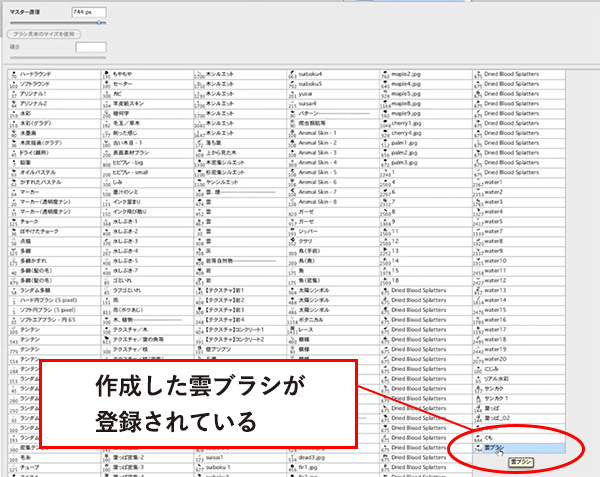
Task: Choose the cherry1.jpg brush
Action: [x=426, y=124]
